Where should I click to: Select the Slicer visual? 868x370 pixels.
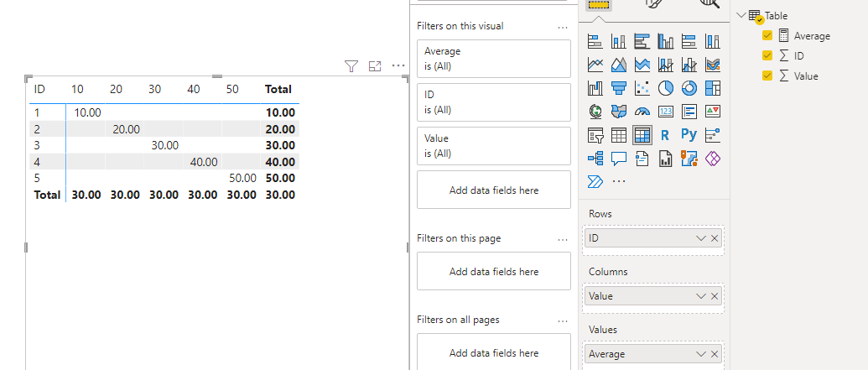(x=595, y=135)
